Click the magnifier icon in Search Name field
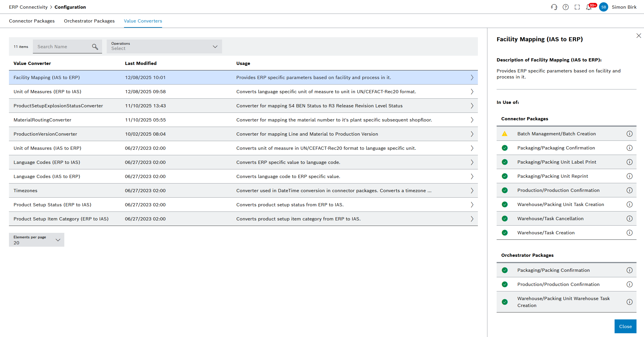644x337 pixels. pyautogui.click(x=95, y=46)
